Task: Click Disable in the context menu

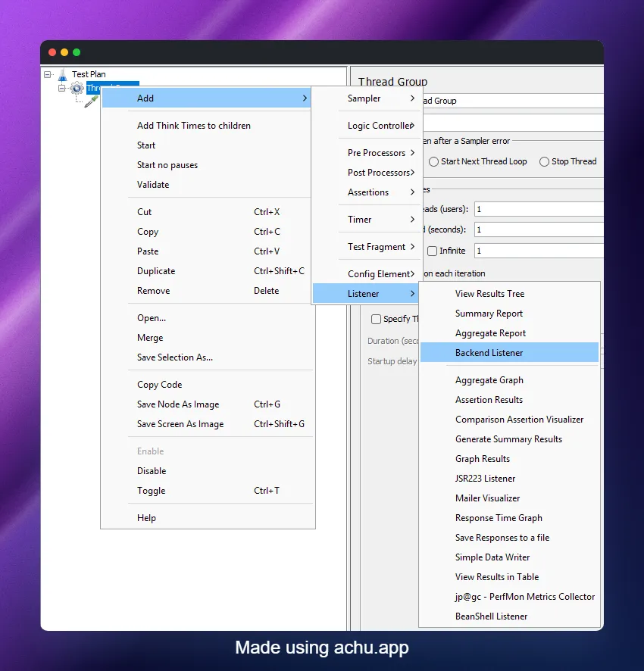Action: (208, 471)
